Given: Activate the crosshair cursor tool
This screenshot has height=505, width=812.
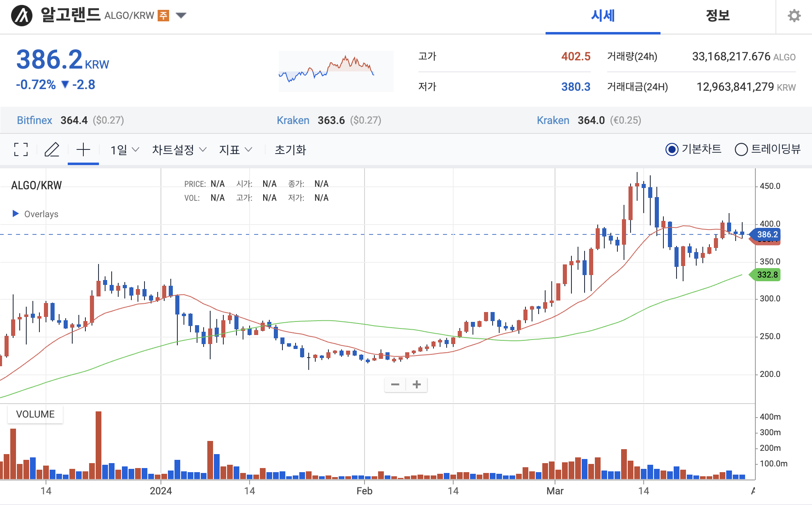Looking at the screenshot, I should coord(83,149).
